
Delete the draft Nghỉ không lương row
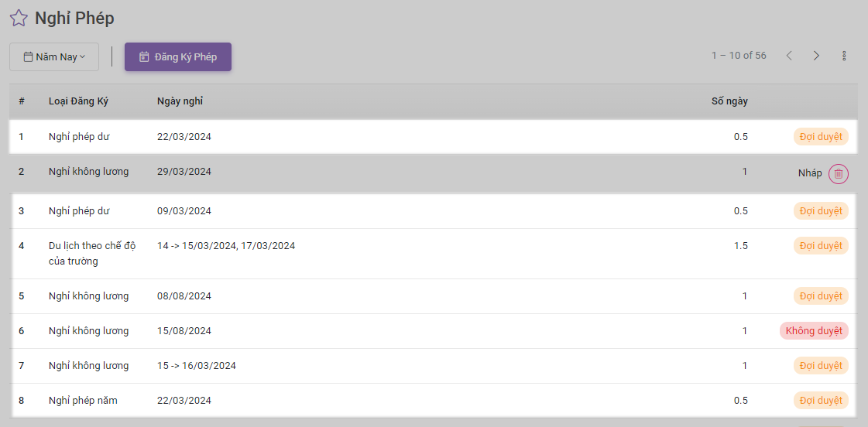pyautogui.click(x=838, y=174)
